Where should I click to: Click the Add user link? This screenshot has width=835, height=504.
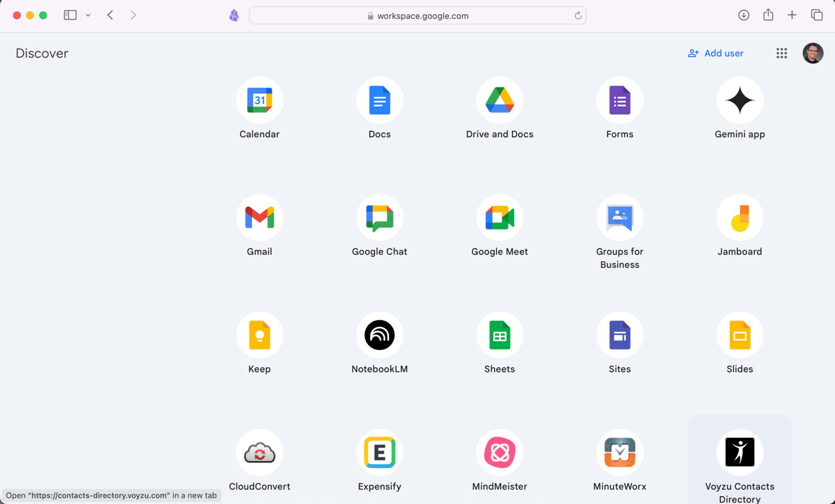pyautogui.click(x=715, y=53)
